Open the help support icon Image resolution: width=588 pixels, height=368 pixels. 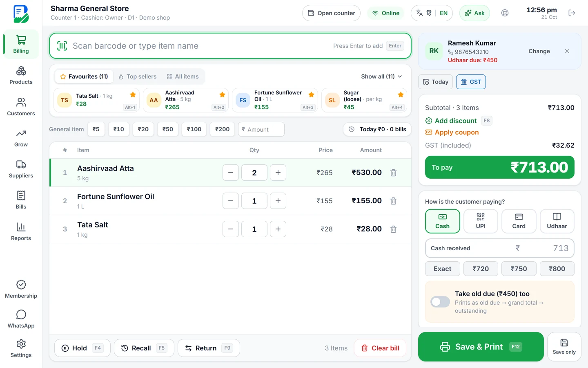(505, 13)
